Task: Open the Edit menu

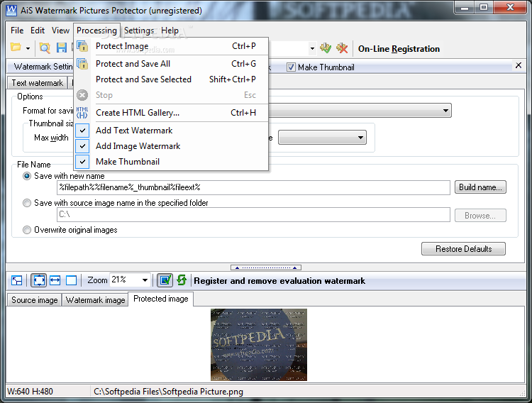Action: click(38, 31)
